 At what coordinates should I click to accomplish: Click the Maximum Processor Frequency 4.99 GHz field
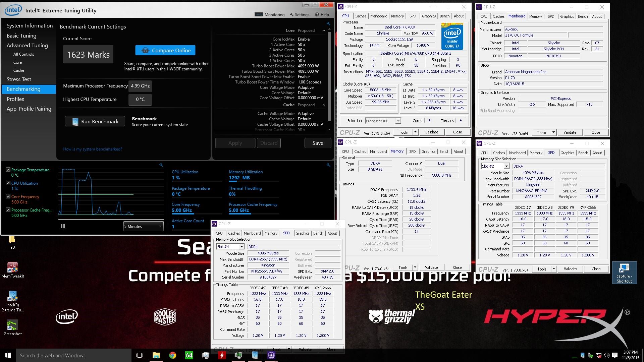point(140,86)
